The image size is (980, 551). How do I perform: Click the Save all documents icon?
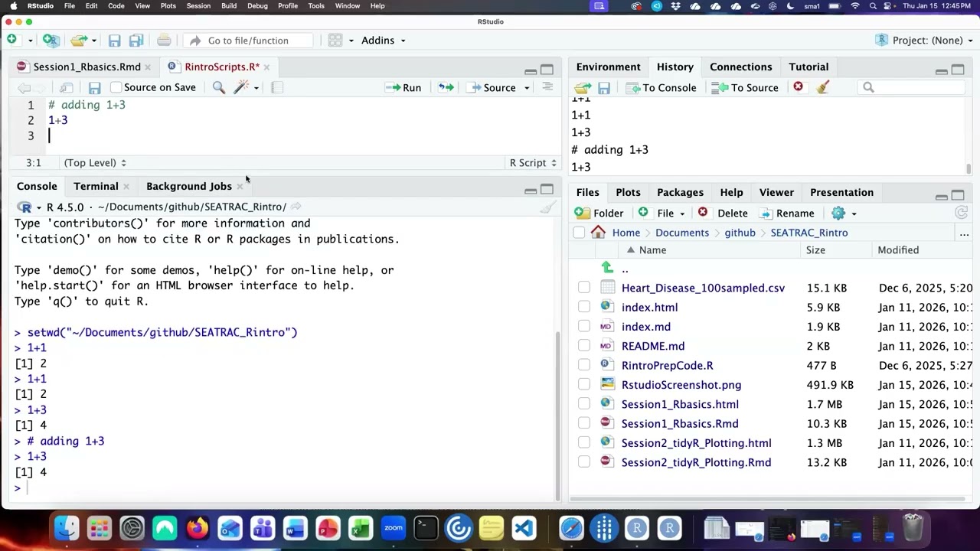pos(136,41)
